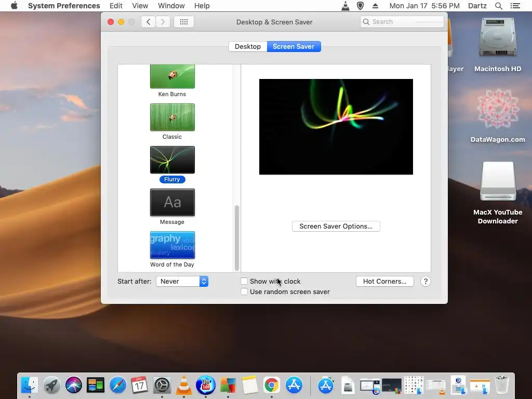The height and width of the screenshot is (399, 532).
Task: Open App Store icon in Dock
Action: point(294,385)
